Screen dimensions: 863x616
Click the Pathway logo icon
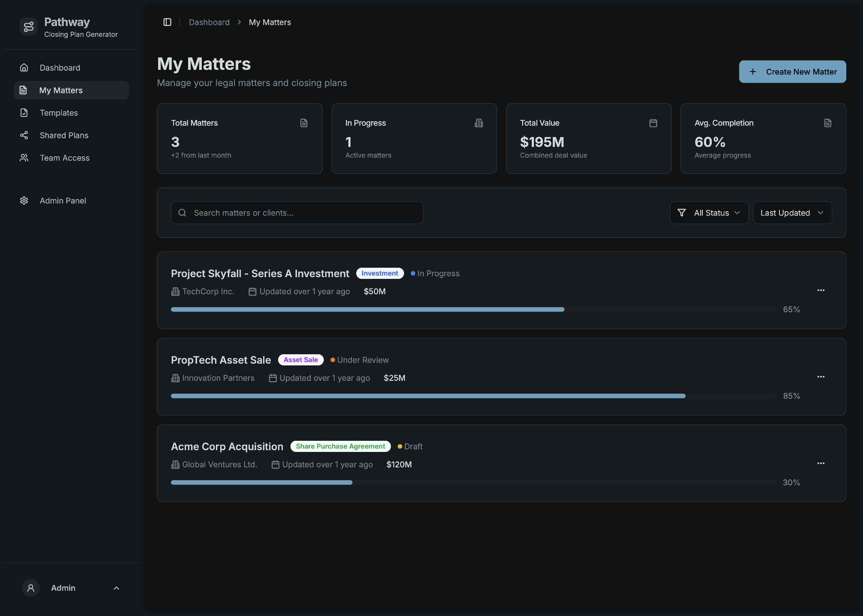pos(29,27)
